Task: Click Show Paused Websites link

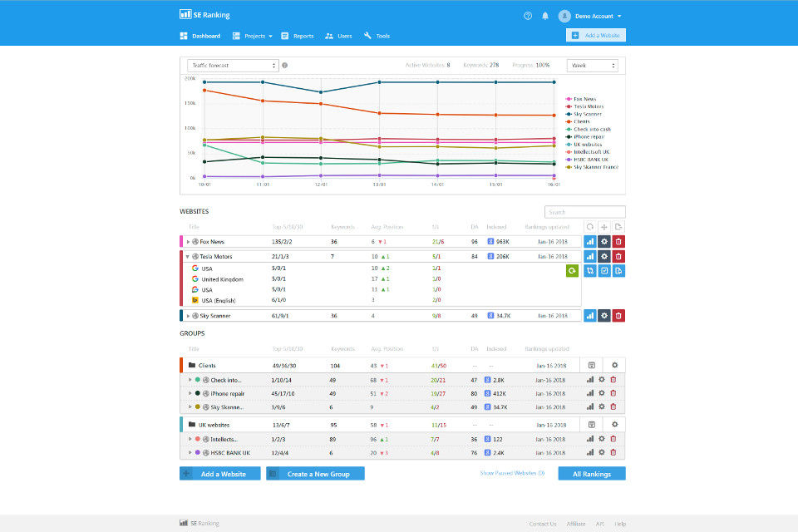Action: click(x=512, y=473)
